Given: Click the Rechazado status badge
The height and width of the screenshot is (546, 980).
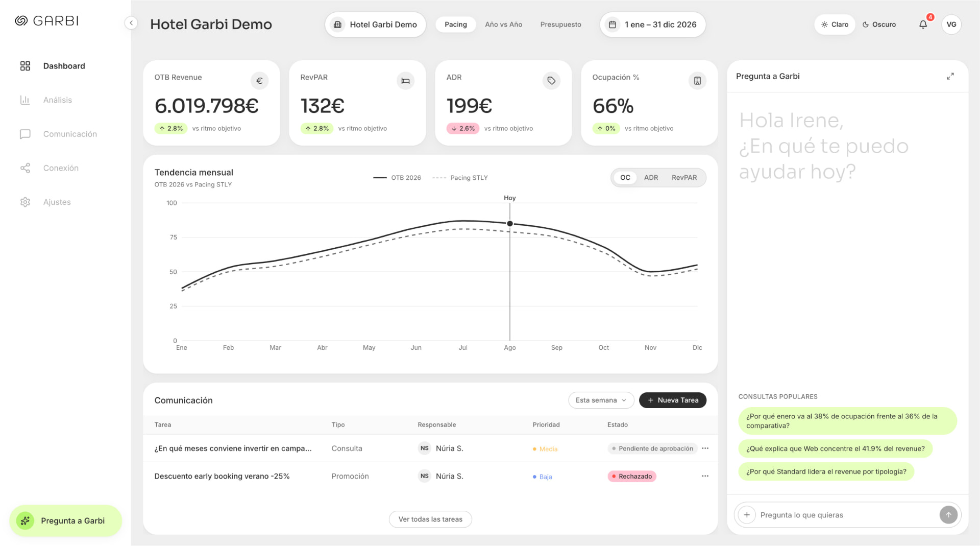Looking at the screenshot, I should (632, 477).
